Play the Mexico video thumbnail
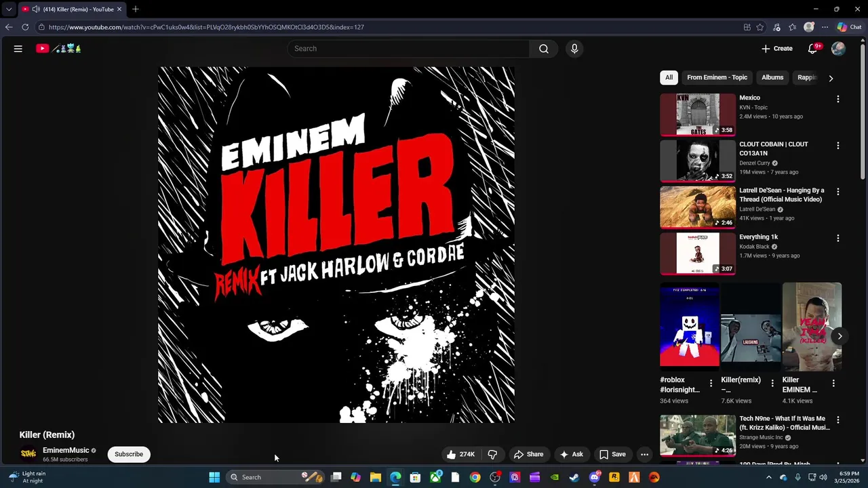This screenshot has height=488, width=868. pos(697,115)
